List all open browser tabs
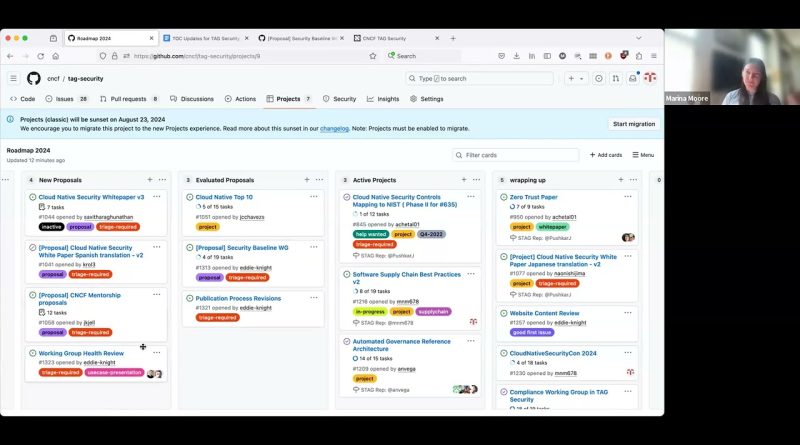The image size is (800, 445). click(638, 38)
